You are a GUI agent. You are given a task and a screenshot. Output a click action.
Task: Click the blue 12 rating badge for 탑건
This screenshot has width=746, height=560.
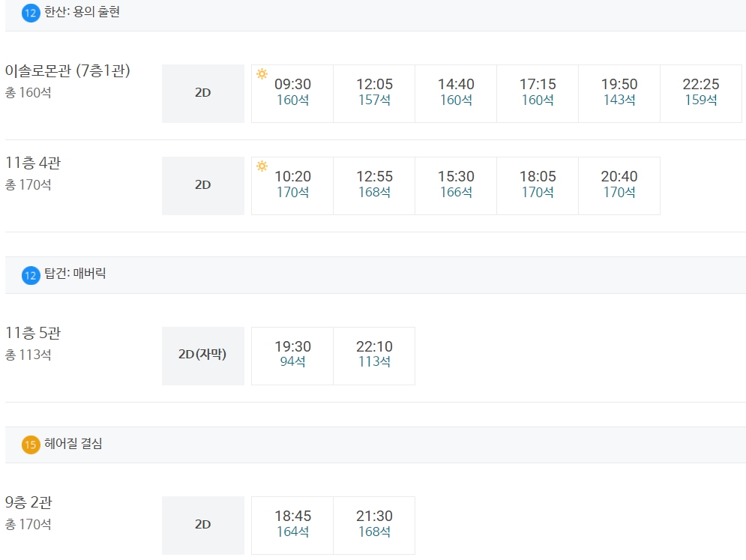[x=31, y=275]
